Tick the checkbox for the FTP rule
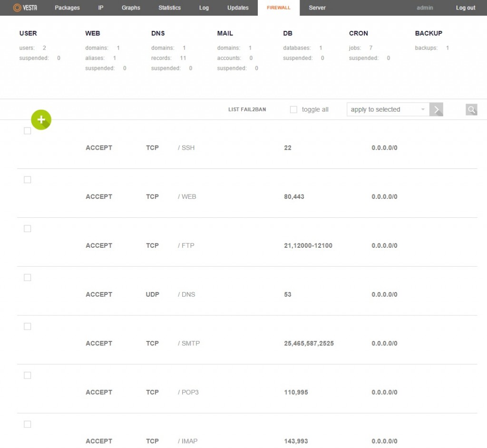This screenshot has width=487, height=448. [x=28, y=228]
